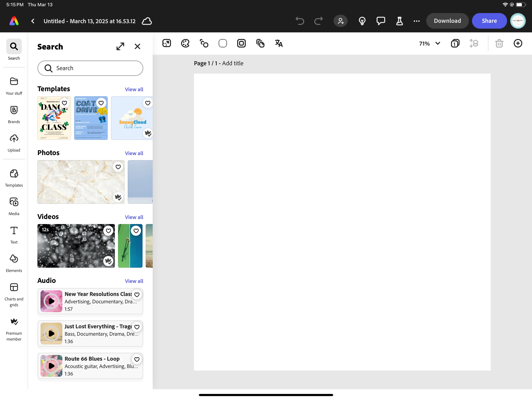
Task: Open the comments speech bubble icon
Action: click(381, 21)
